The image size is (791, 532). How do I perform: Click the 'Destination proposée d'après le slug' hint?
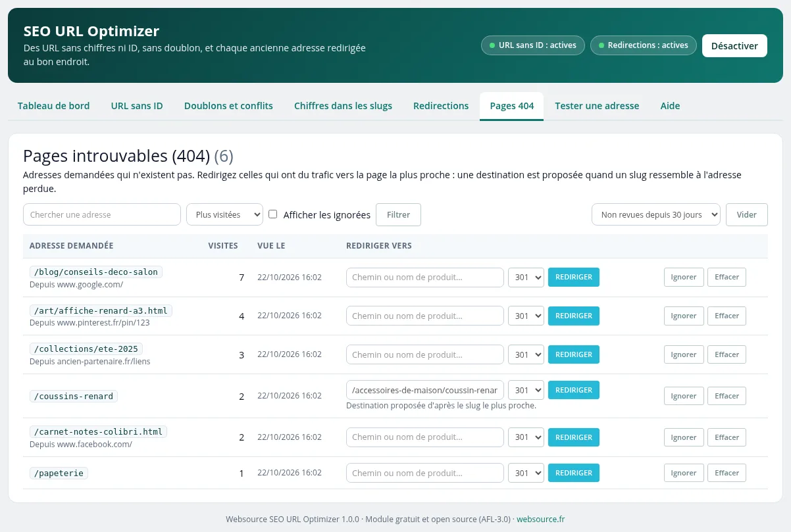click(x=442, y=406)
